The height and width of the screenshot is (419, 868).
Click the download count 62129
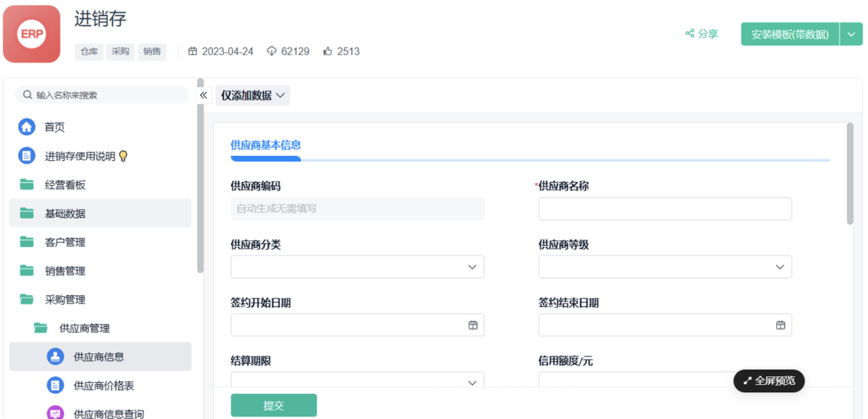click(295, 51)
